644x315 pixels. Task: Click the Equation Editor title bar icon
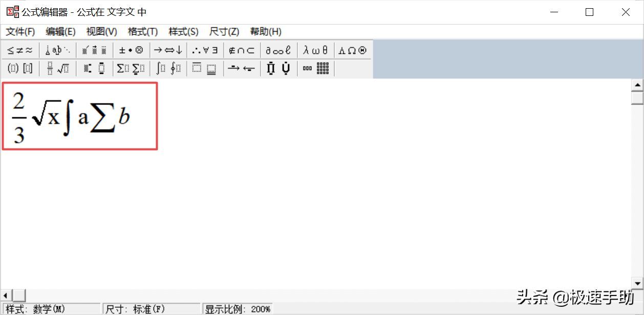[x=12, y=12]
